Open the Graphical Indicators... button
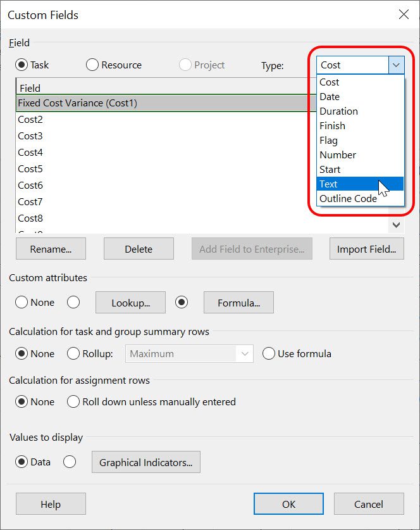The height and width of the screenshot is (530, 420). (x=146, y=462)
